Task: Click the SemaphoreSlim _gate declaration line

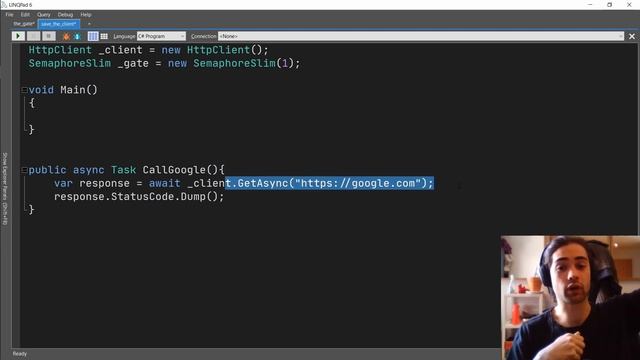Action: click(x=164, y=63)
